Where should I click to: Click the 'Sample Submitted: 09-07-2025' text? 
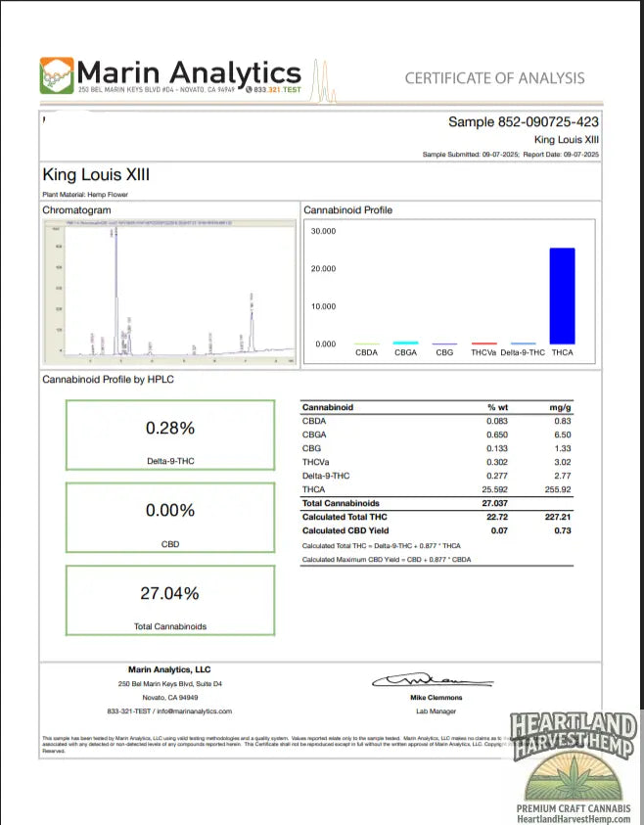tap(471, 155)
